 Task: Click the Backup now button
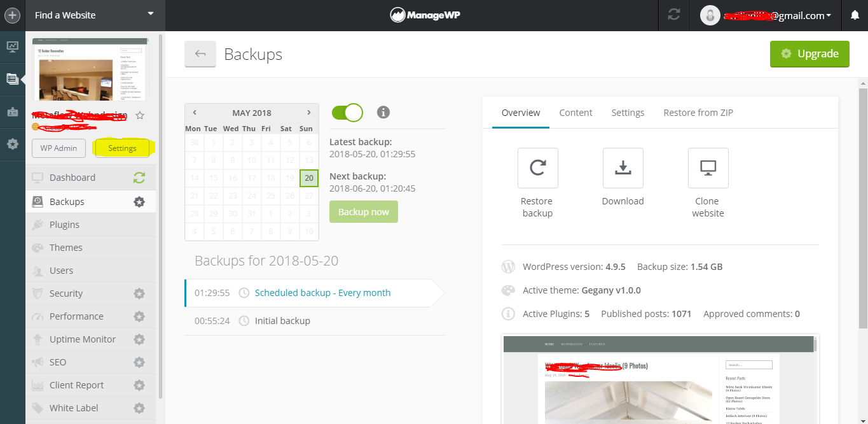tap(364, 212)
